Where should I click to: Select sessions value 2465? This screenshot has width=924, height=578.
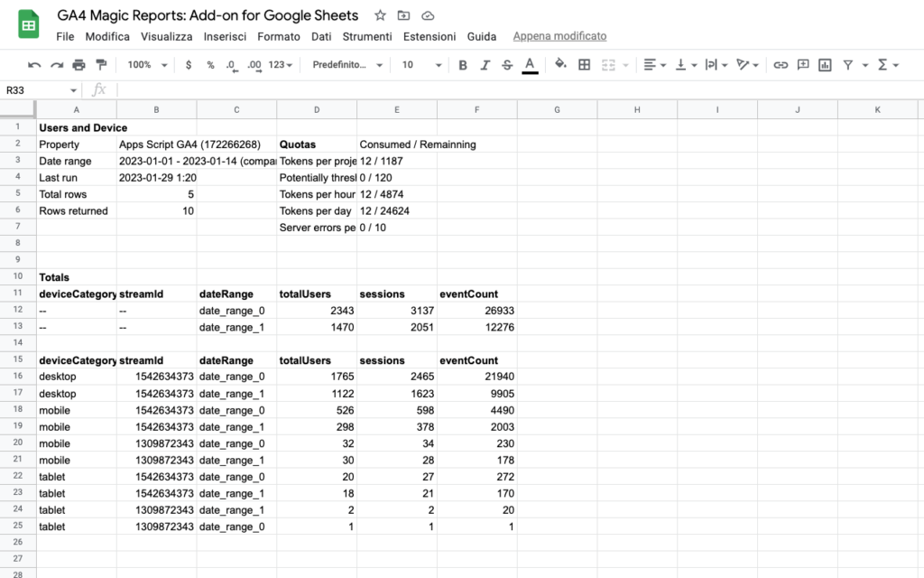pyautogui.click(x=397, y=377)
